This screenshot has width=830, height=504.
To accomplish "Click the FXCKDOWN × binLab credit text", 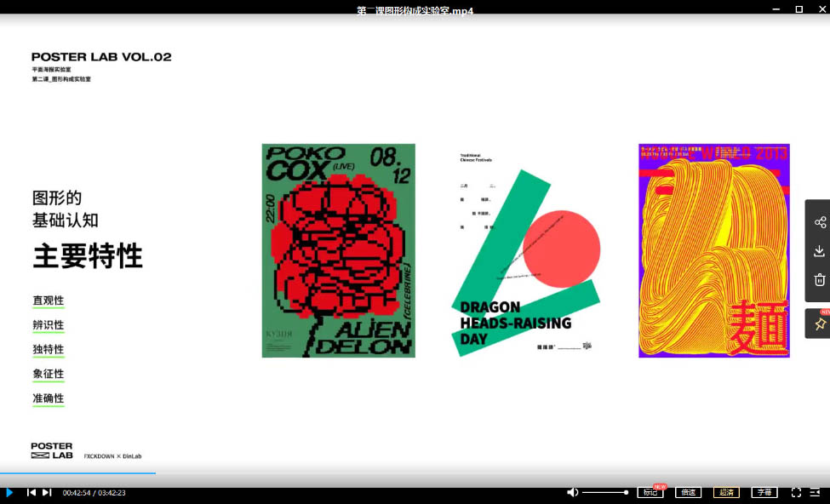I will pos(112,455).
